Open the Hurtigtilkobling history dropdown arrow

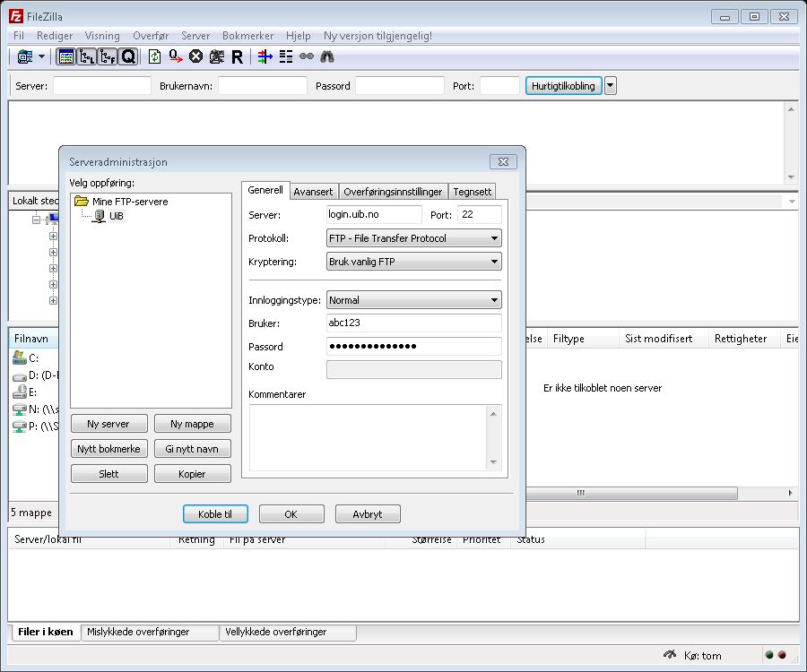[x=611, y=86]
